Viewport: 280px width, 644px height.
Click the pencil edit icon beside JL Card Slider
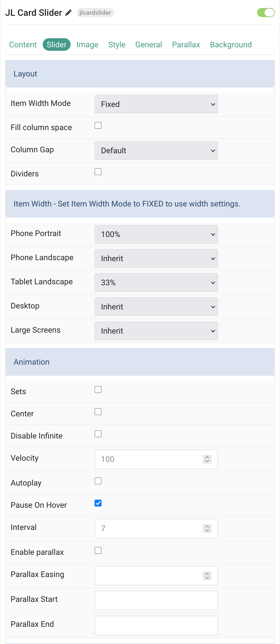tap(68, 13)
